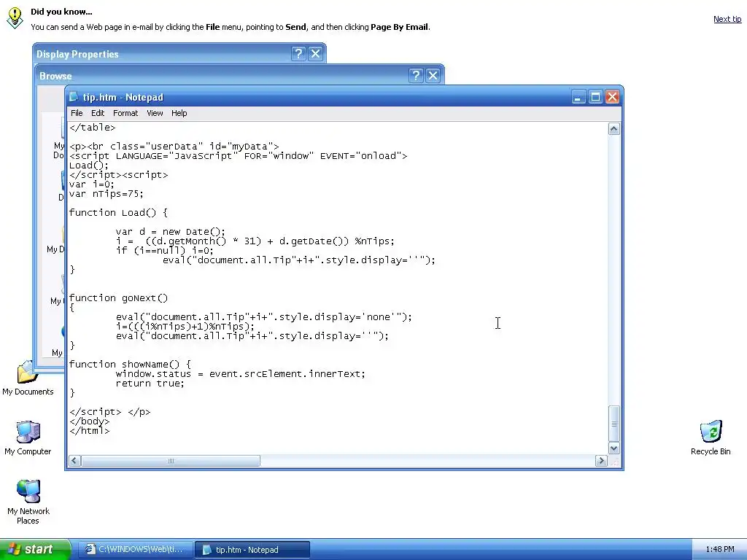Click the '</table>' line at top
Screen dimensions: 747x560
[92, 127]
